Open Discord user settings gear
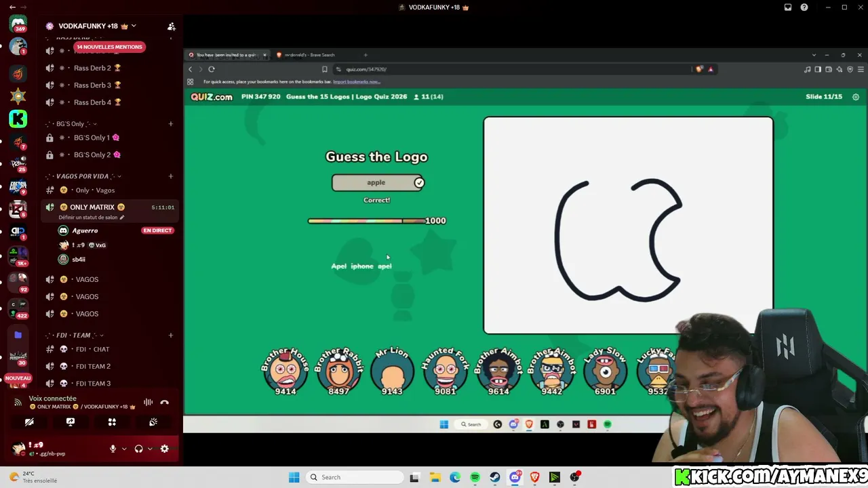868x488 pixels. [x=164, y=449]
